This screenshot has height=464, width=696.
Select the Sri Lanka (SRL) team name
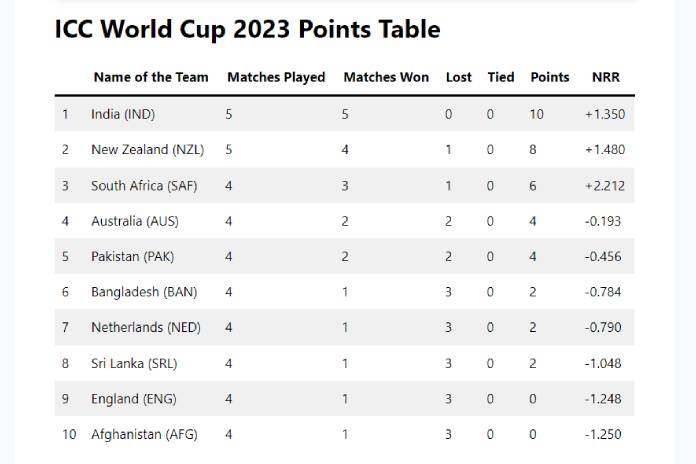(134, 364)
